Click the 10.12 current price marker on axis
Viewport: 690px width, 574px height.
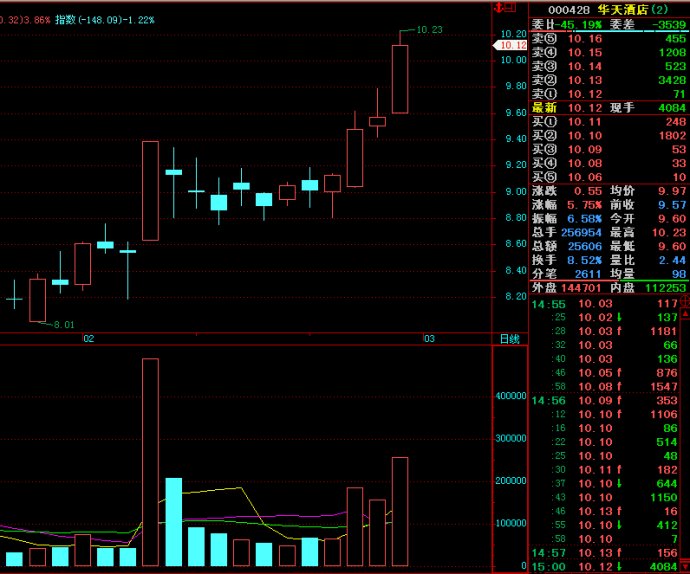[510, 45]
